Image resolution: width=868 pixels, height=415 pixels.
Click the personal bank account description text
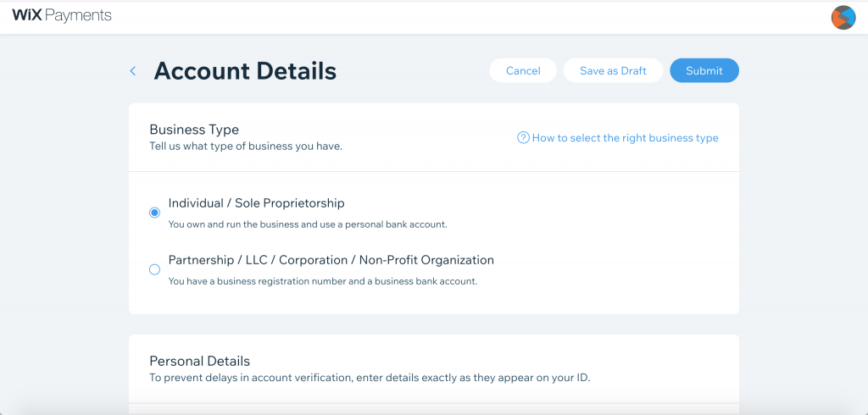307,224
